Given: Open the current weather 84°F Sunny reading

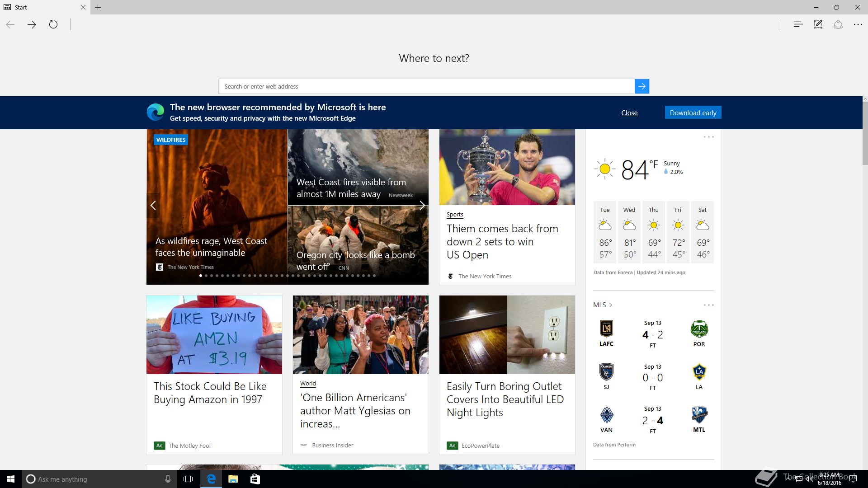Looking at the screenshot, I should point(639,169).
